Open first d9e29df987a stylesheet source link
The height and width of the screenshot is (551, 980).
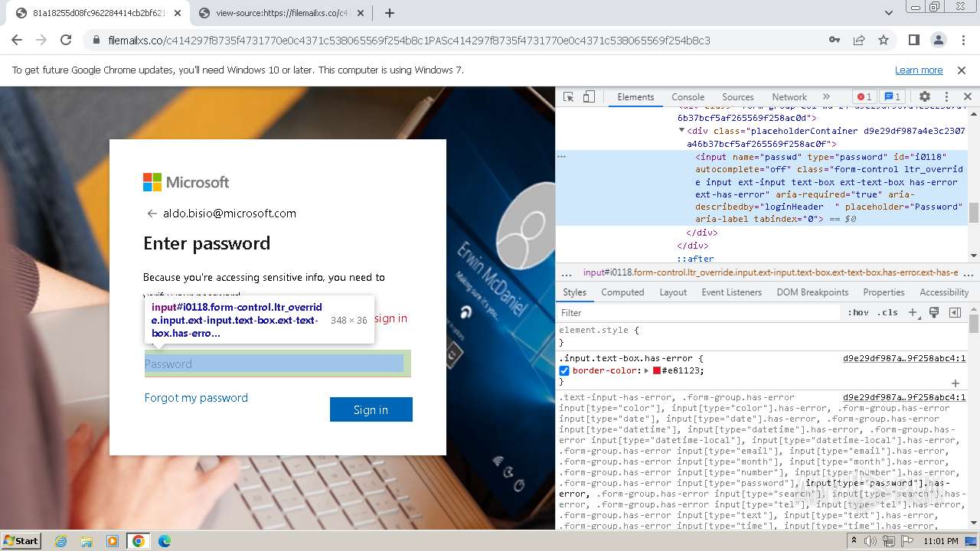pos(904,358)
